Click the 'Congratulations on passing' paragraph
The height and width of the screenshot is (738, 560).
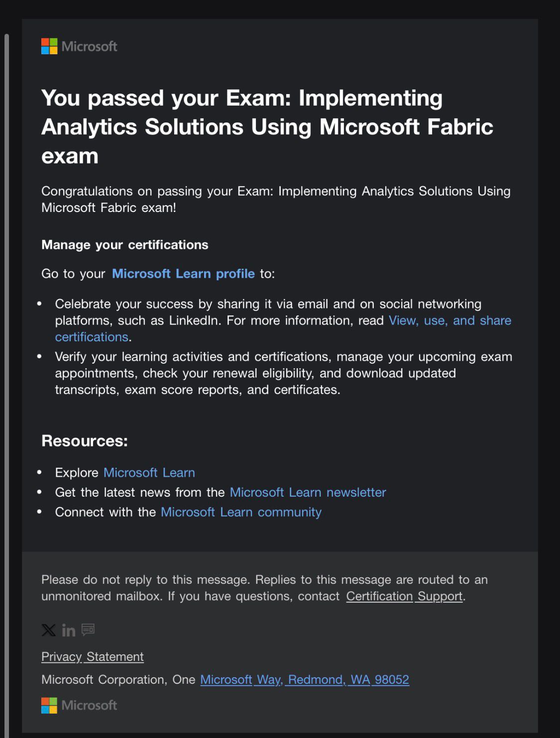(x=276, y=199)
